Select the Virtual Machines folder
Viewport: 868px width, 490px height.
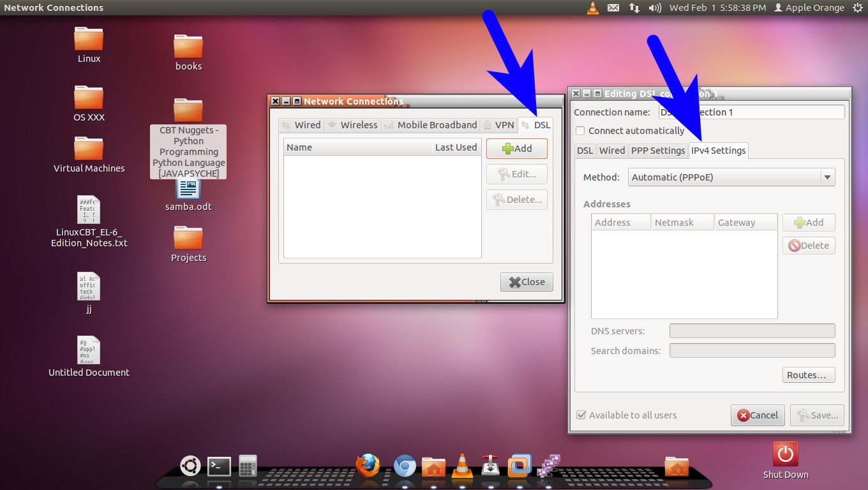[x=89, y=154]
